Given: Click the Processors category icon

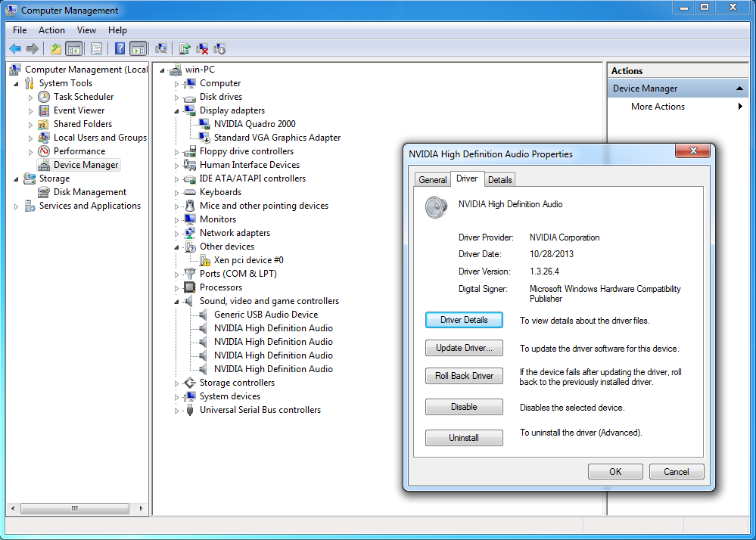Looking at the screenshot, I should pos(190,287).
